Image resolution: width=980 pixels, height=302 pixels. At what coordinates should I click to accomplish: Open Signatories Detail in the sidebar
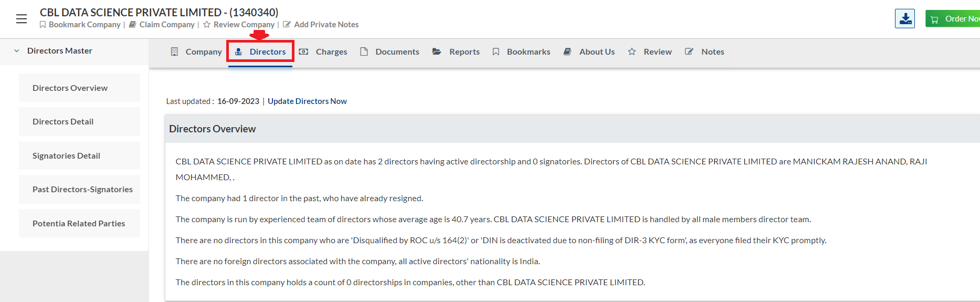click(x=79, y=155)
